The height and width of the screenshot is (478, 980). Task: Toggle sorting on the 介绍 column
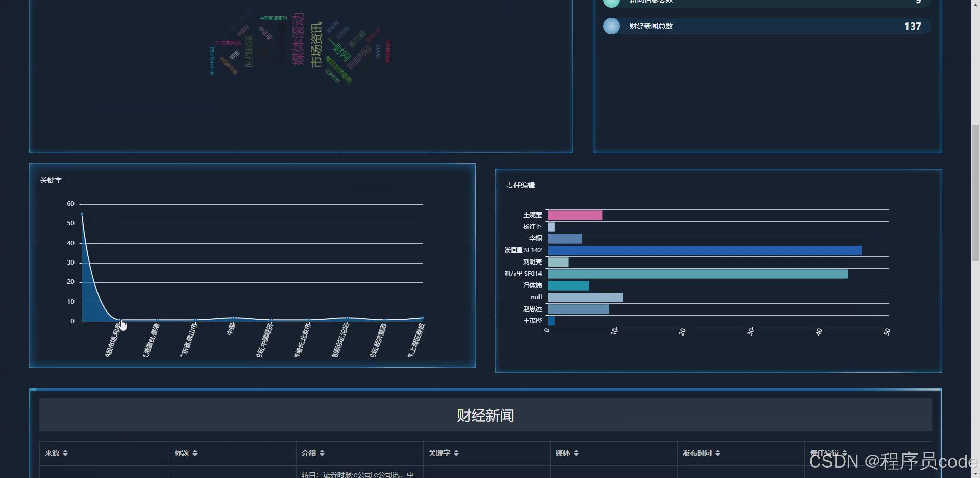324,453
